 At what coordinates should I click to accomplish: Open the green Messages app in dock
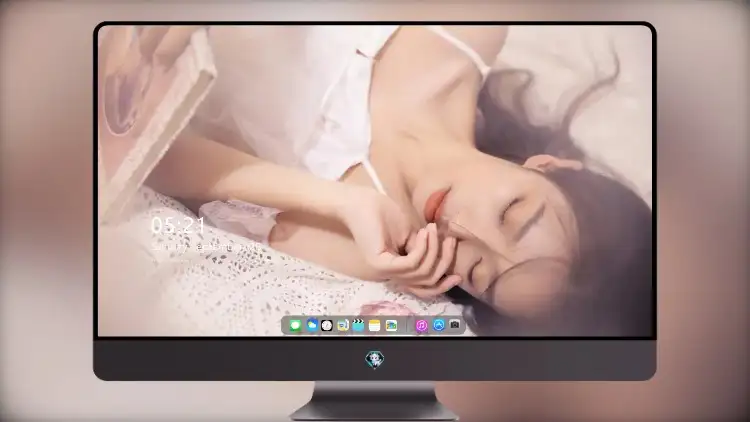point(295,326)
